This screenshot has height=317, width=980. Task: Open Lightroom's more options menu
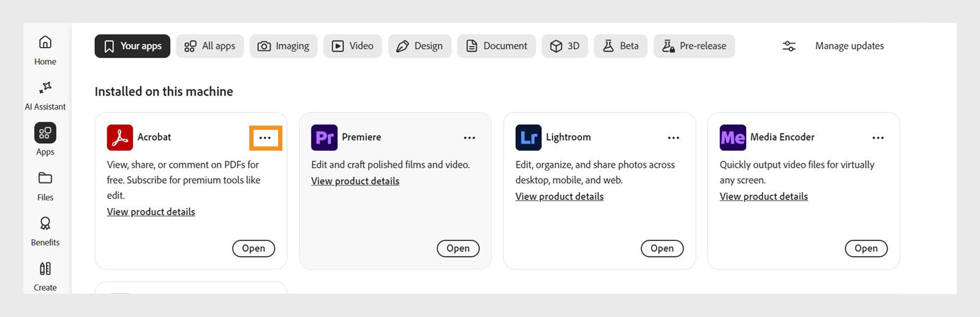(x=674, y=138)
